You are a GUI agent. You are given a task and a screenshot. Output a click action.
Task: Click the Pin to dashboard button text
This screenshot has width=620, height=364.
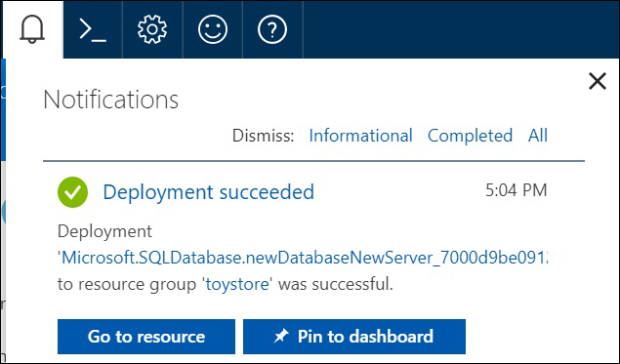click(x=365, y=337)
